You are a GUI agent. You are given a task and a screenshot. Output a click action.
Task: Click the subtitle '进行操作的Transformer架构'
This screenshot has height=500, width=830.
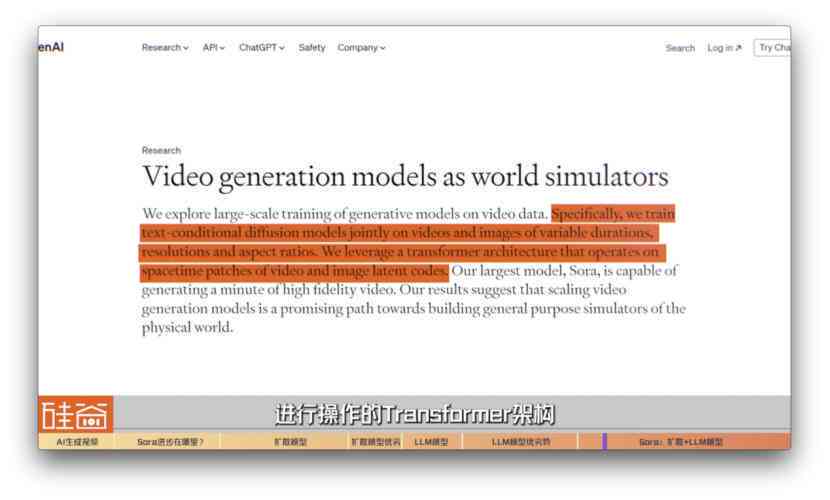click(415, 414)
